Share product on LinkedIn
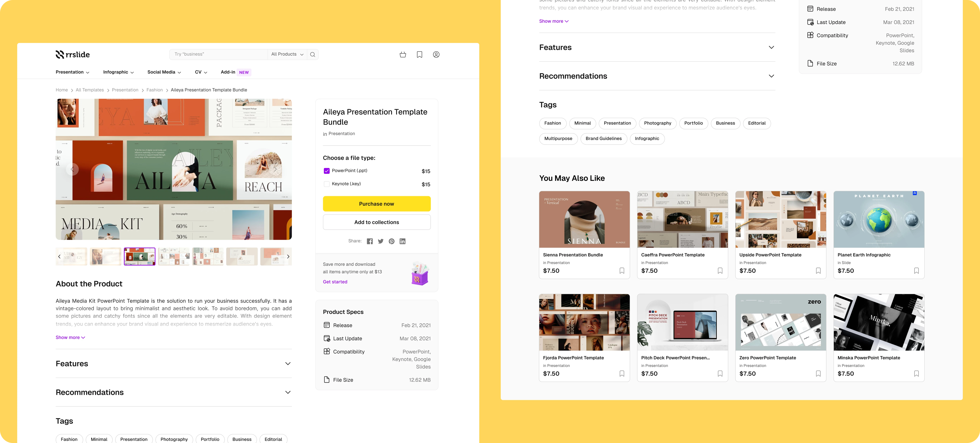This screenshot has height=443, width=980. tap(402, 241)
